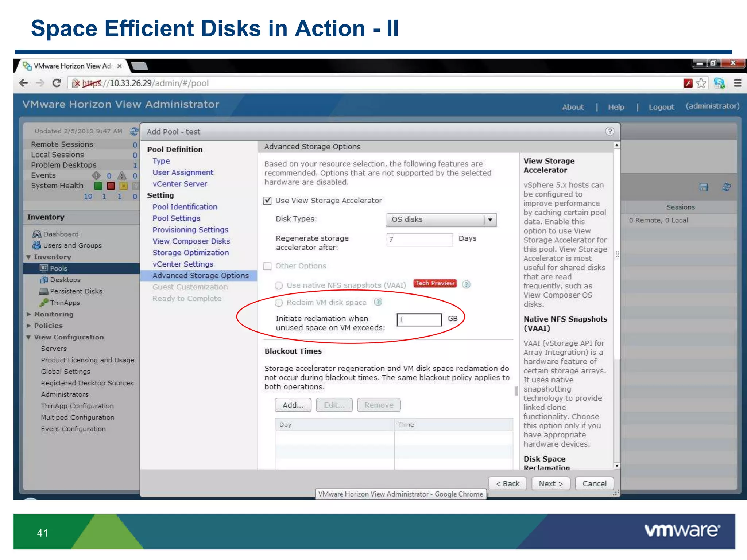Go to the Pool Identification wizard step
Image resolution: width=747 pixels, height=560 pixels.
[185, 207]
